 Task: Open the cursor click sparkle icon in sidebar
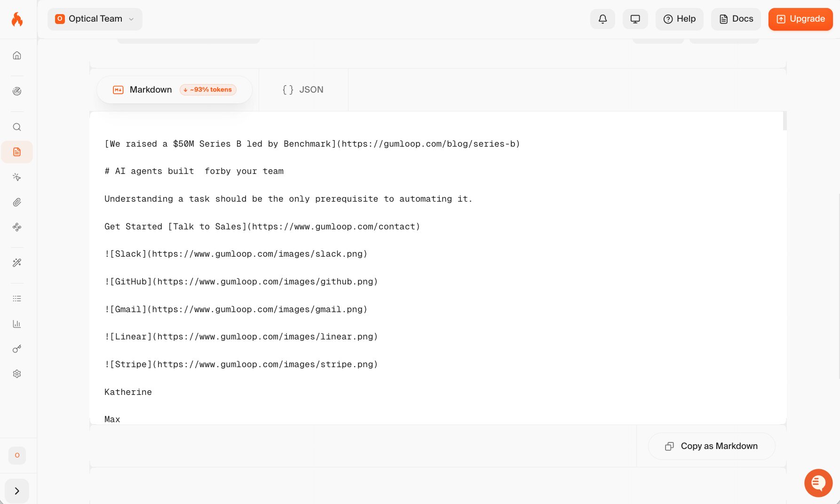[x=17, y=177]
